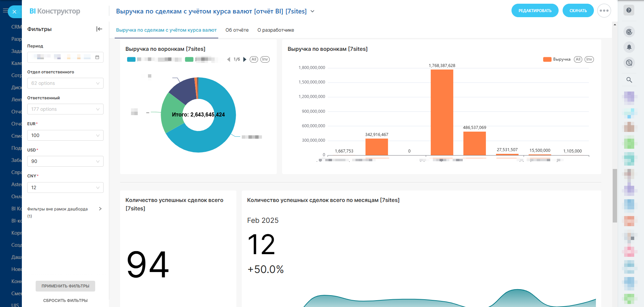This screenshot has height=307, width=644.
Task: Close the slider with blue X button
Action: point(14,12)
